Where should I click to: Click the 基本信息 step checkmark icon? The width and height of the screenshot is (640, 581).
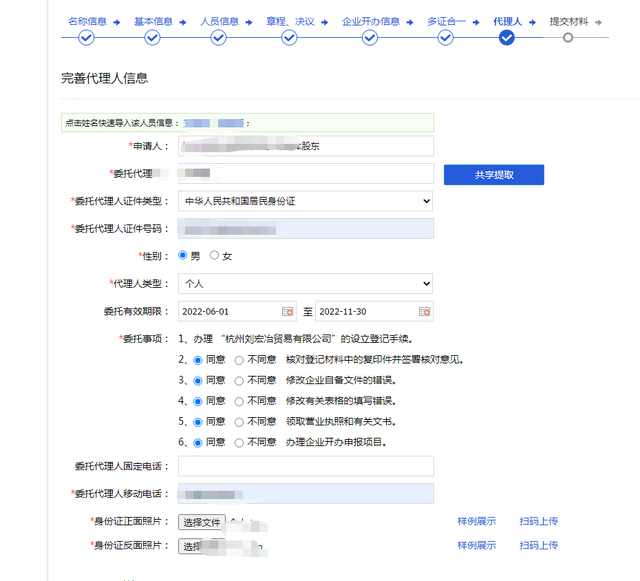tap(152, 38)
